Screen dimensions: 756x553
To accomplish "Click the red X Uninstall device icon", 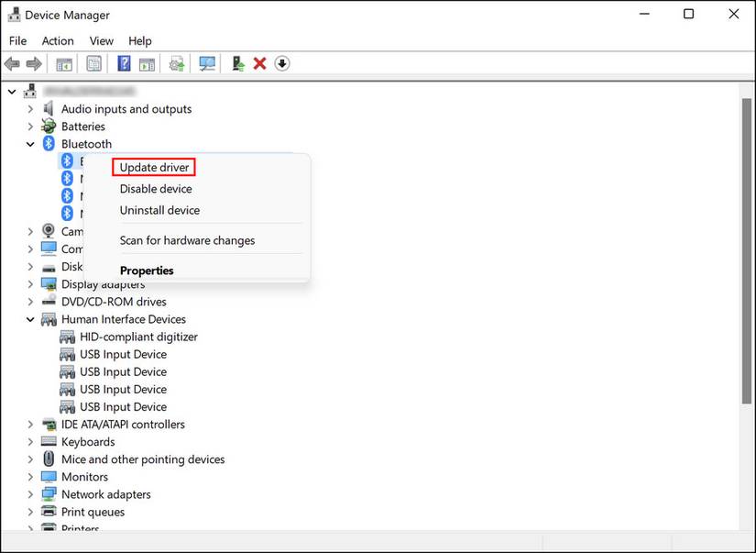I will click(260, 63).
